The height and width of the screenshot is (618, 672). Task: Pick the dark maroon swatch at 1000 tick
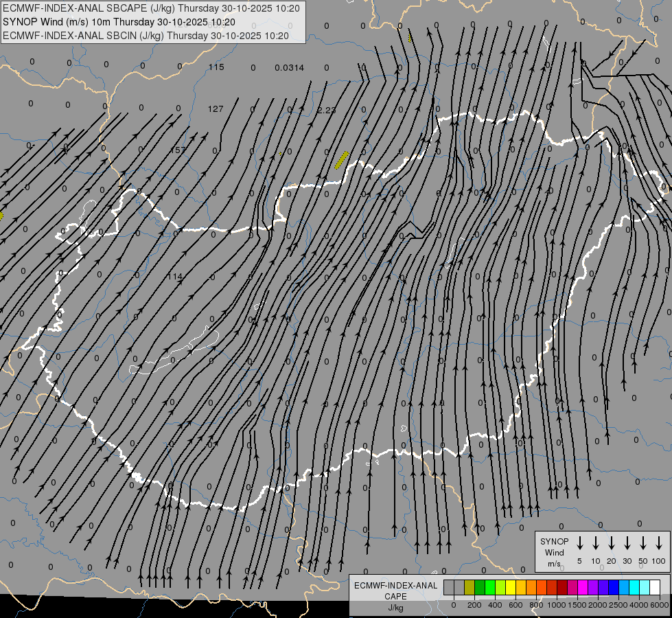[562, 587]
